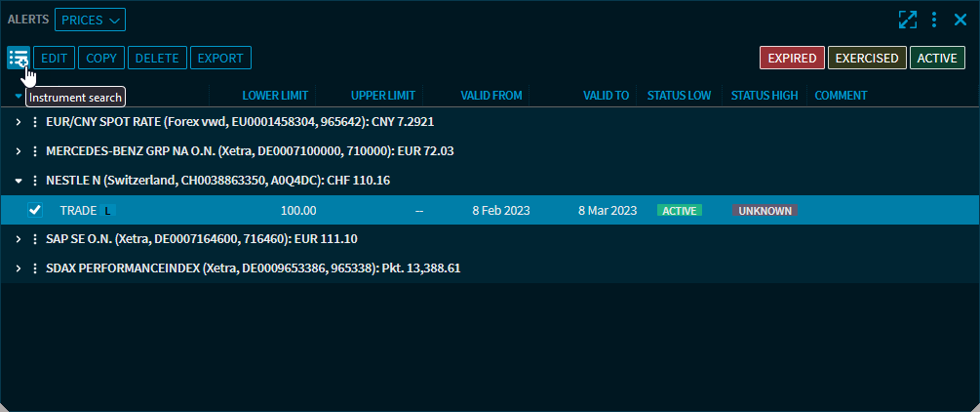Sort by the VALID TO column header
The image size is (980, 412).
(x=606, y=96)
